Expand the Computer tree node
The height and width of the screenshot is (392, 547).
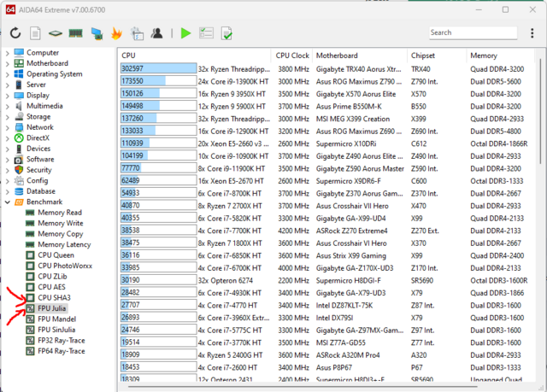[x=8, y=53]
